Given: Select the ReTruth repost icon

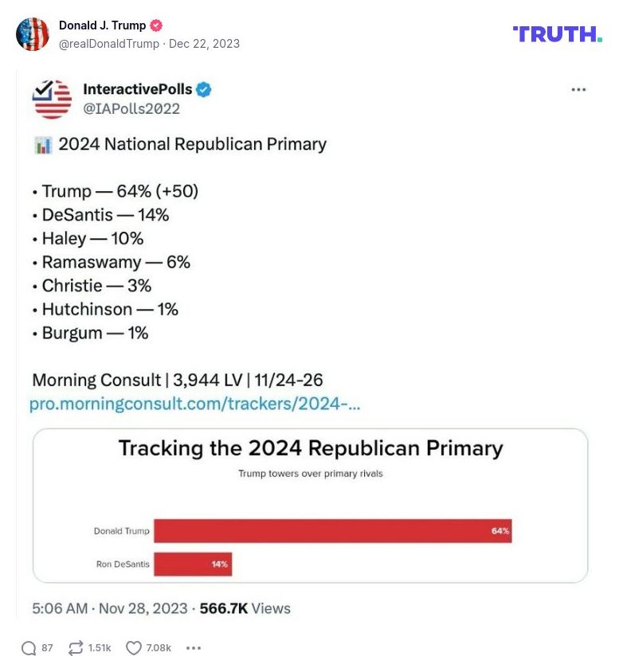Looking at the screenshot, I should 76,648.
